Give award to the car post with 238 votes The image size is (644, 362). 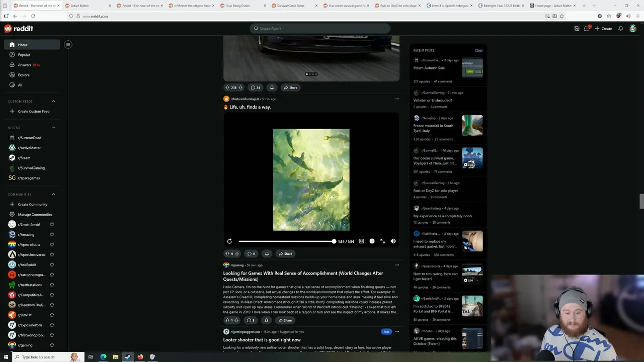[272, 87]
